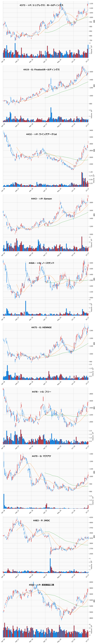Click the tallest volume bar in ノースサンド chart
The height and width of the screenshot is (644, 96).
pyautogui.click(x=25, y=308)
